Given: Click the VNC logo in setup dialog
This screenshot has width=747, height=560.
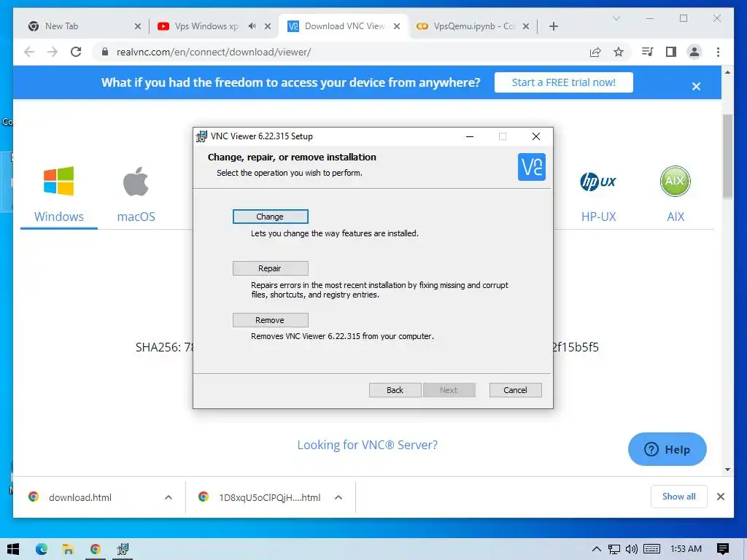Looking at the screenshot, I should coord(532,167).
